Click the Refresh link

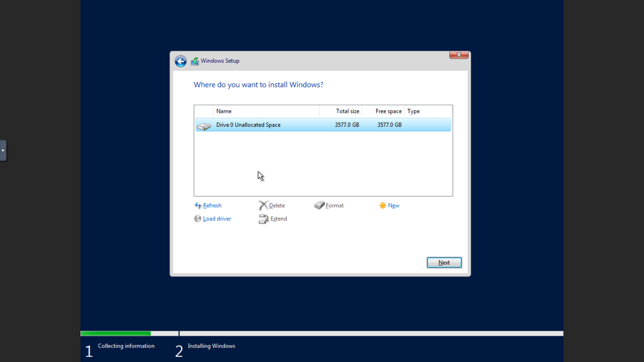[x=212, y=206]
